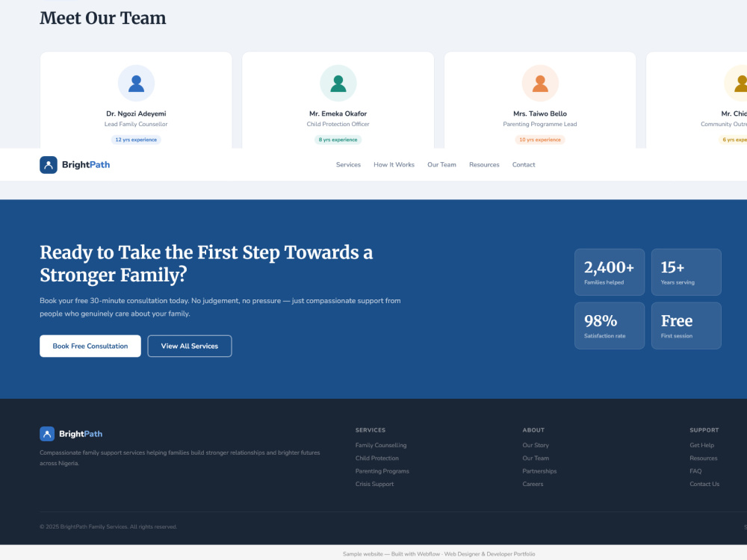Click the name Mrs. Taiwo Bello

(x=540, y=113)
